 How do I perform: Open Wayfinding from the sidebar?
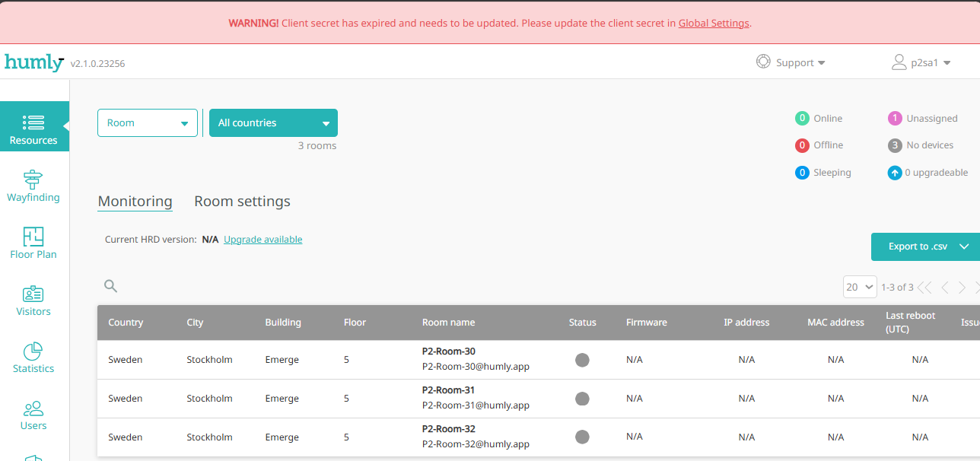[x=33, y=186]
